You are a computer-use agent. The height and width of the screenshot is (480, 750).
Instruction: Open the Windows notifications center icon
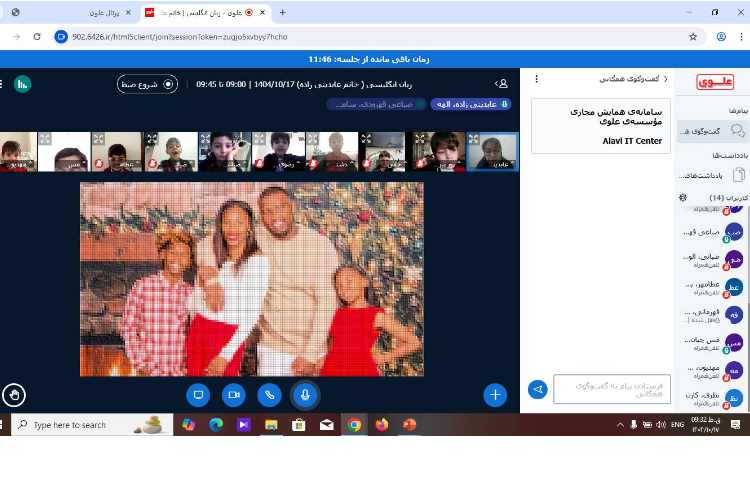click(736, 425)
